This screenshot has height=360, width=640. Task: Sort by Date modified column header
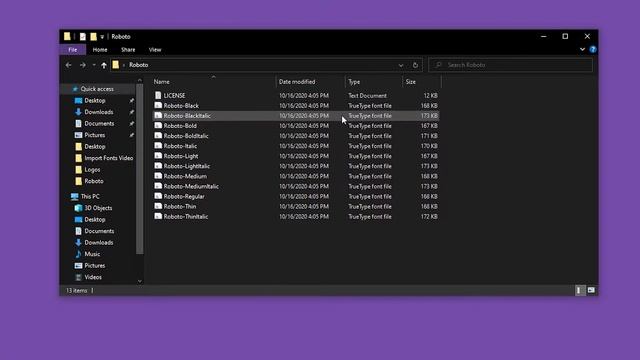point(297,82)
